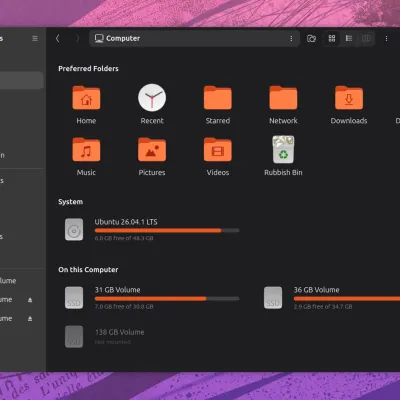Open the Starred folder

[218, 98]
